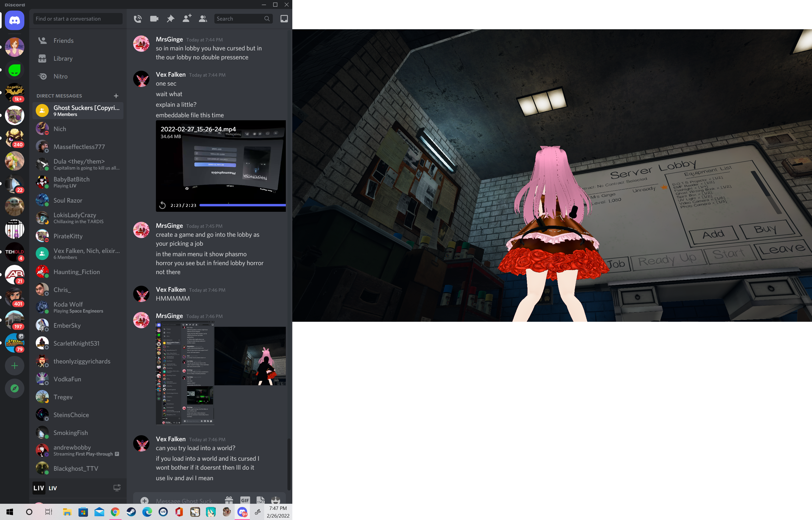Viewport: 812px width, 520px height.
Task: Add friends to the group DM
Action: pos(187,19)
